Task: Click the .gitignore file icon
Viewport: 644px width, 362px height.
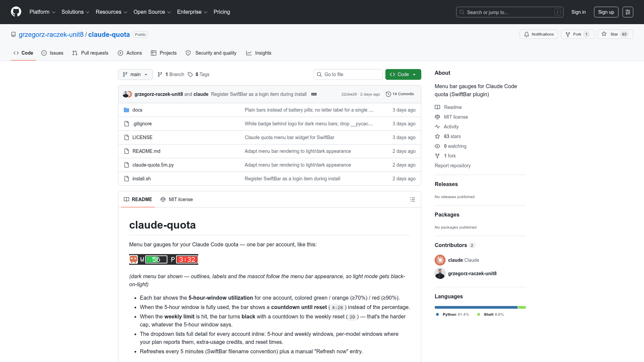Action: [x=126, y=124]
